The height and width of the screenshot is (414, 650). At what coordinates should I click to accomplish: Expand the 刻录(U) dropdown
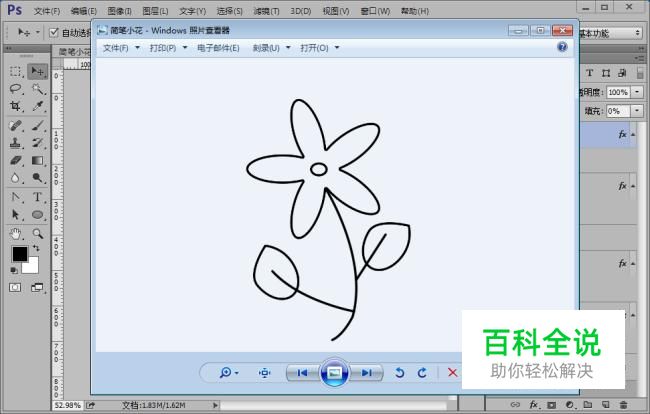[x=271, y=47]
